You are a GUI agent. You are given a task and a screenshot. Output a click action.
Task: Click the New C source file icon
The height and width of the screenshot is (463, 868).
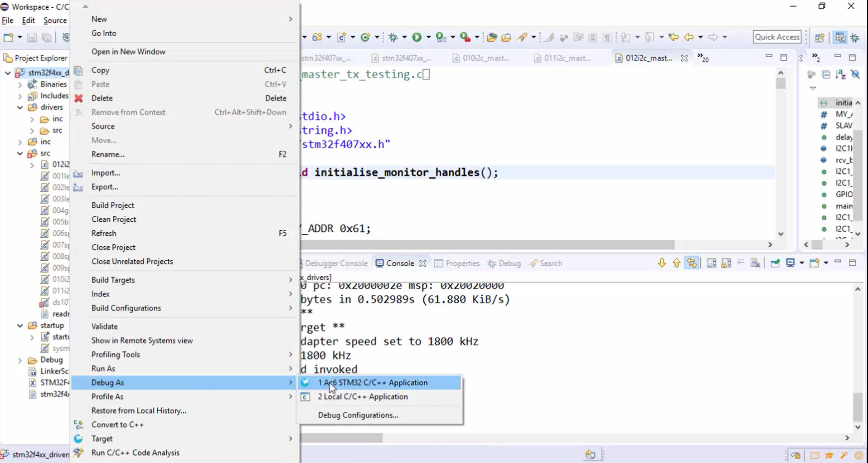[341, 37]
